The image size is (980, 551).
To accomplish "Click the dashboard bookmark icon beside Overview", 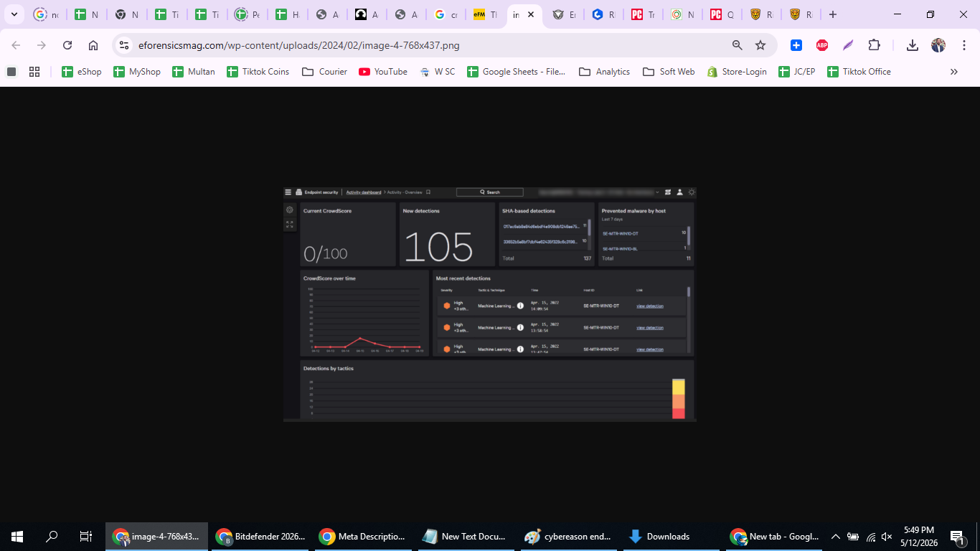I will coord(428,192).
